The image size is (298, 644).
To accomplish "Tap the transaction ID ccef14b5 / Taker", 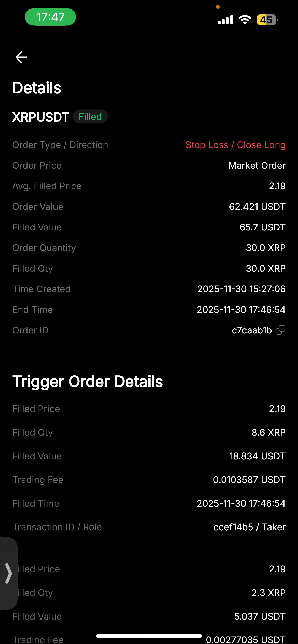I will [249, 527].
